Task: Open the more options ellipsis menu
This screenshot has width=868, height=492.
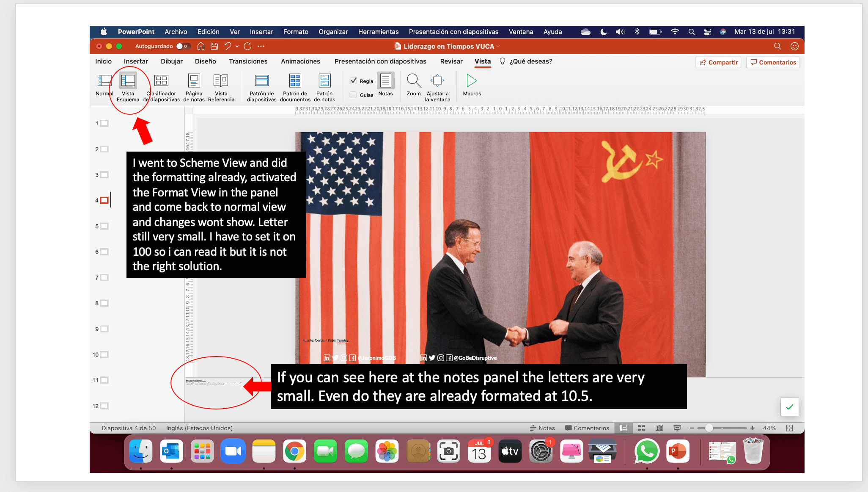Action: point(261,46)
